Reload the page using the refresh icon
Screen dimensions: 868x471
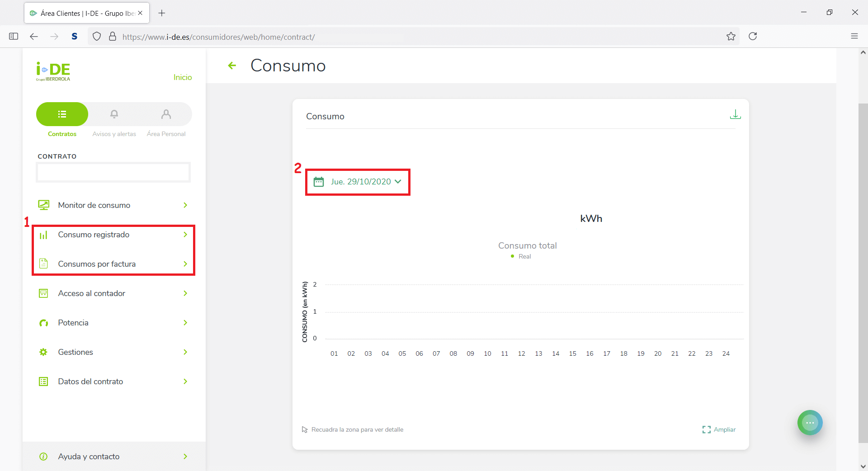coord(753,37)
